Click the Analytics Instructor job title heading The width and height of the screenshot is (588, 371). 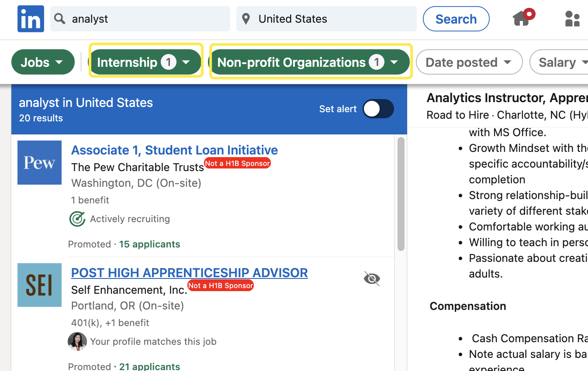[507, 98]
